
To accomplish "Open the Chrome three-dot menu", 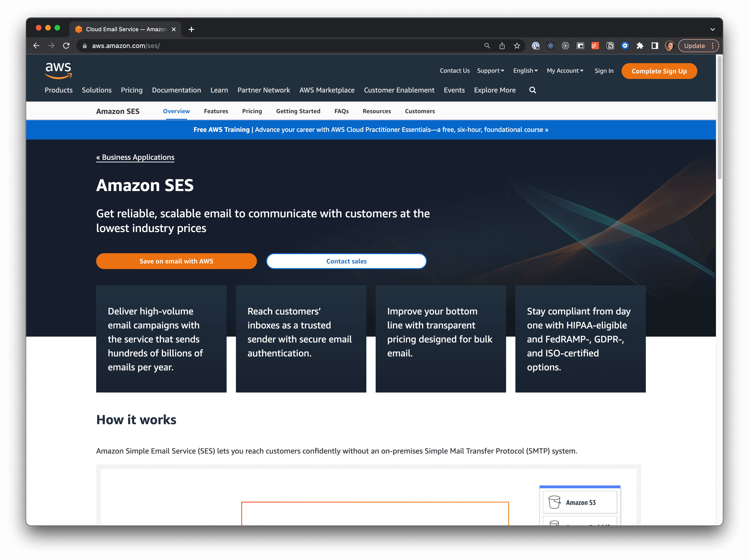I will (712, 46).
